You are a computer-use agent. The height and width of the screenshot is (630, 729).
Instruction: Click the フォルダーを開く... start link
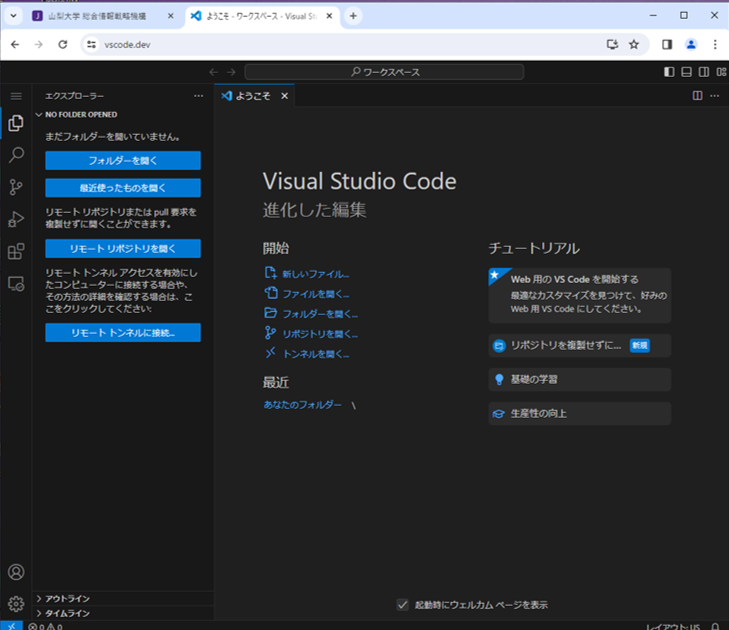(320, 314)
